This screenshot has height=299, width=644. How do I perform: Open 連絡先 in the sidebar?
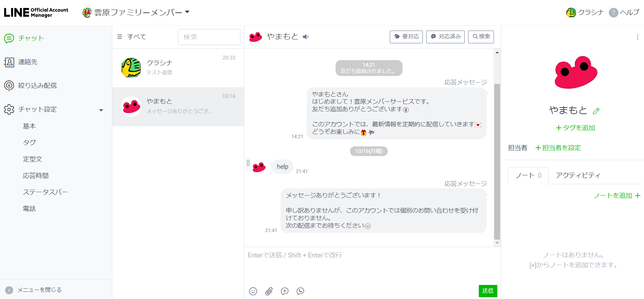click(27, 62)
